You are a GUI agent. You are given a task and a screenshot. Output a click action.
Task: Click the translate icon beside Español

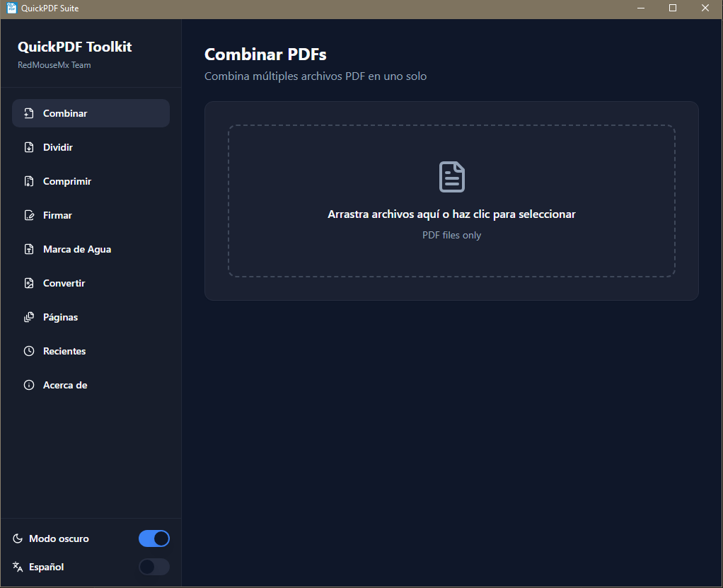pyautogui.click(x=18, y=567)
